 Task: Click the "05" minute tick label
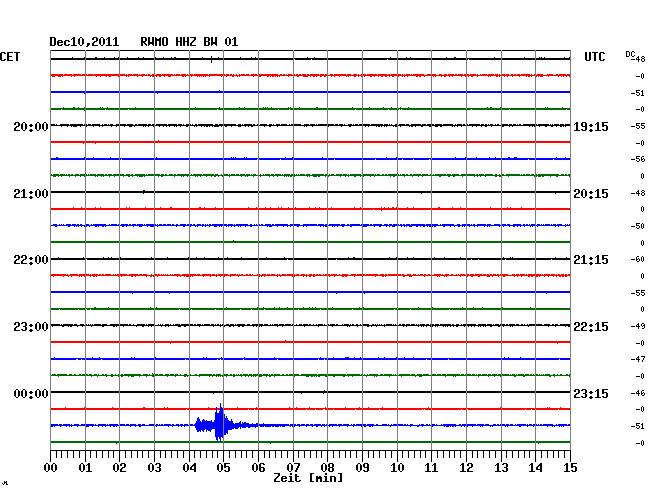[x=223, y=468]
